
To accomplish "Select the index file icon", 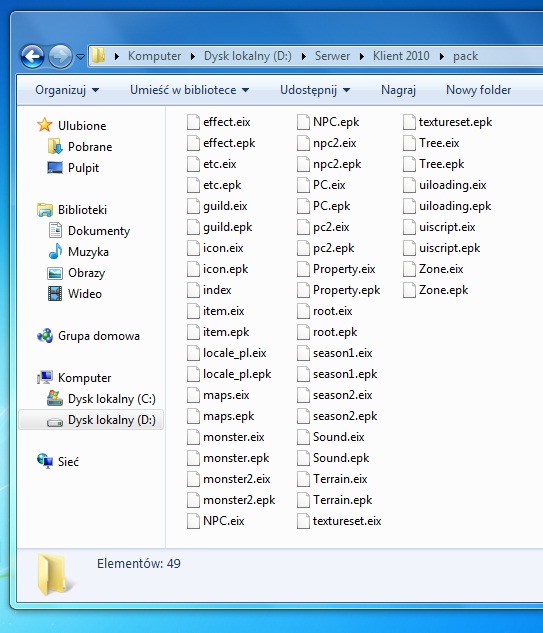I will tap(193, 290).
